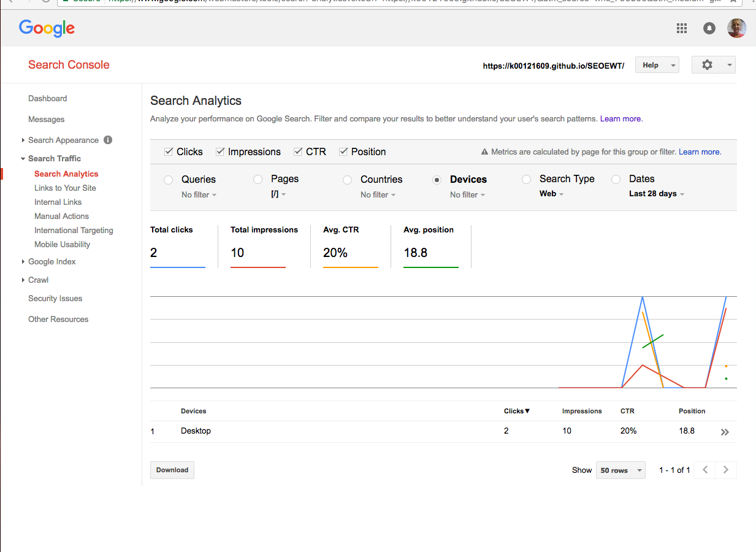Sort by the Clicks column header

point(516,411)
